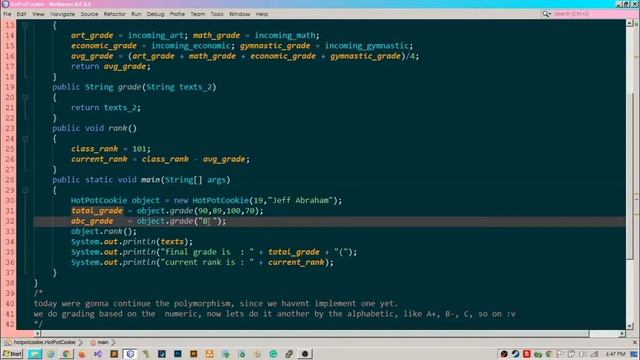This screenshot has width=640, height=360.
Task: Click the horizontal scrollbar right arrow
Action: pyautogui.click(x=622, y=333)
